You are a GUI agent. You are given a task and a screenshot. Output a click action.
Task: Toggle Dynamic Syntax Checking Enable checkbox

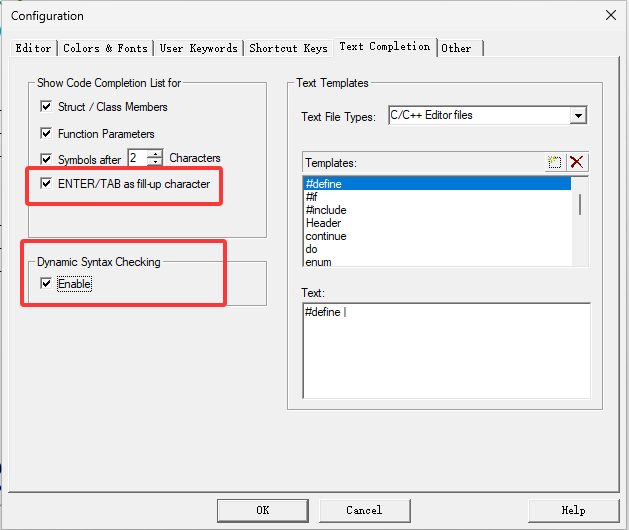(46, 284)
